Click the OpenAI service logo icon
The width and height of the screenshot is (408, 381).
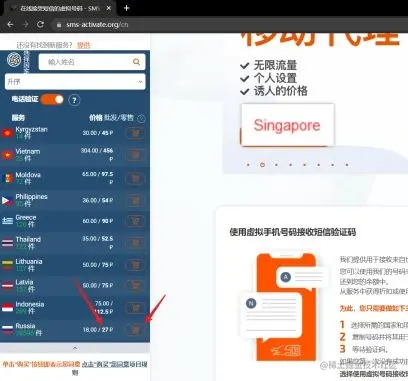[x=14, y=60]
